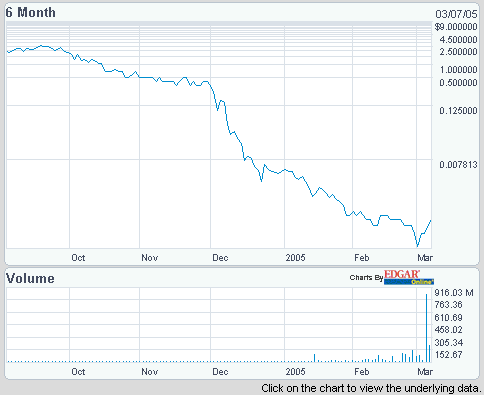Click the 'Mar' label under the price chart
Viewport: 484px width, 395px height.
pos(425,258)
